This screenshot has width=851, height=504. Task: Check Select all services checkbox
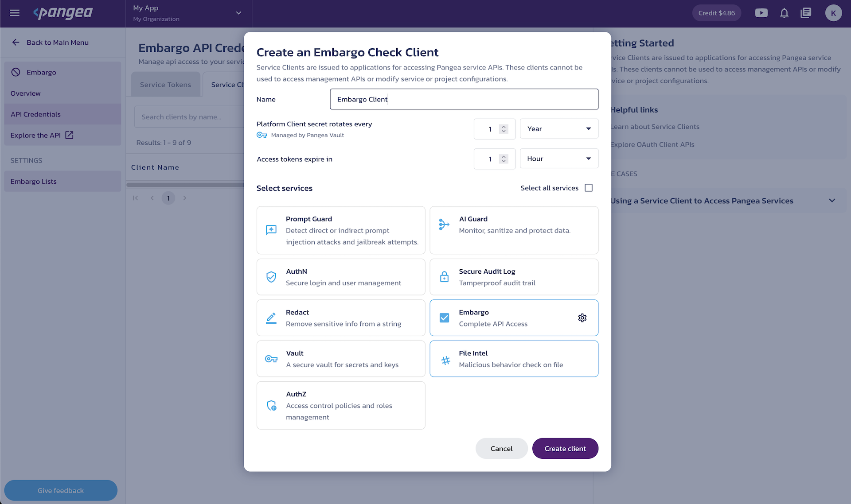click(589, 188)
